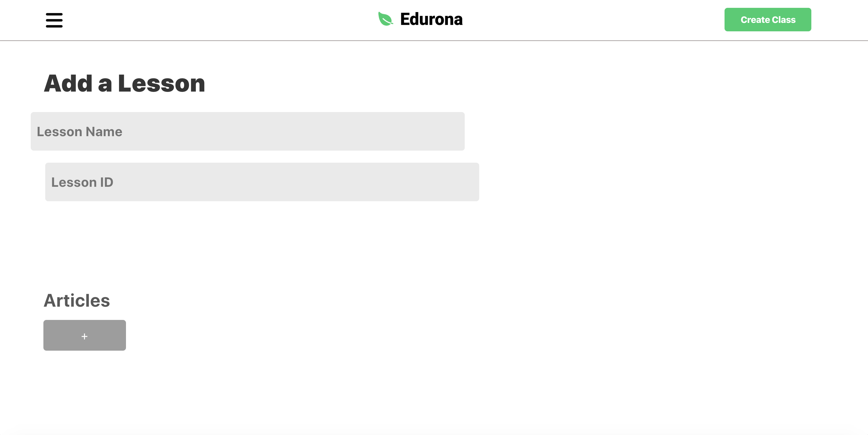The image size is (868, 435).
Task: Click the Create Class button
Action: click(x=768, y=20)
